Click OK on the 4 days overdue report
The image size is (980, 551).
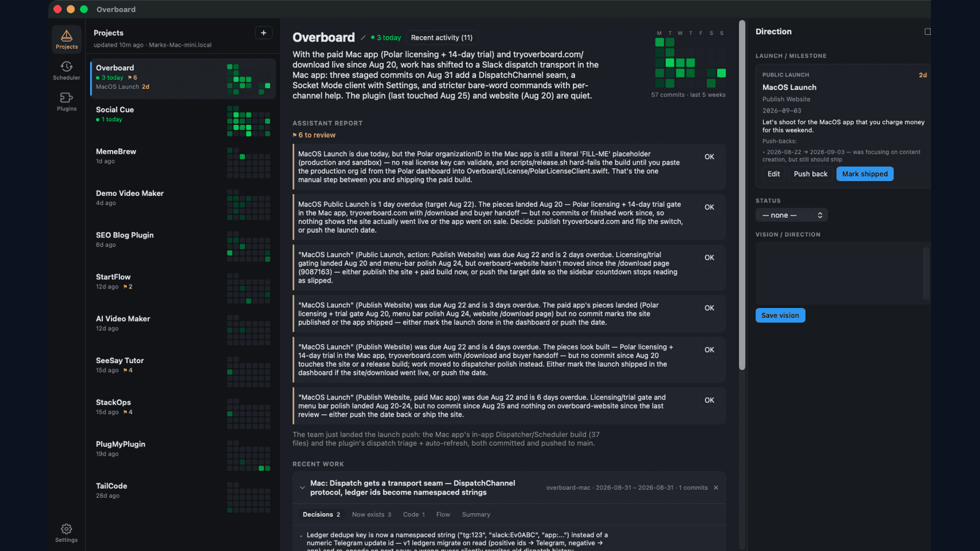(x=709, y=350)
